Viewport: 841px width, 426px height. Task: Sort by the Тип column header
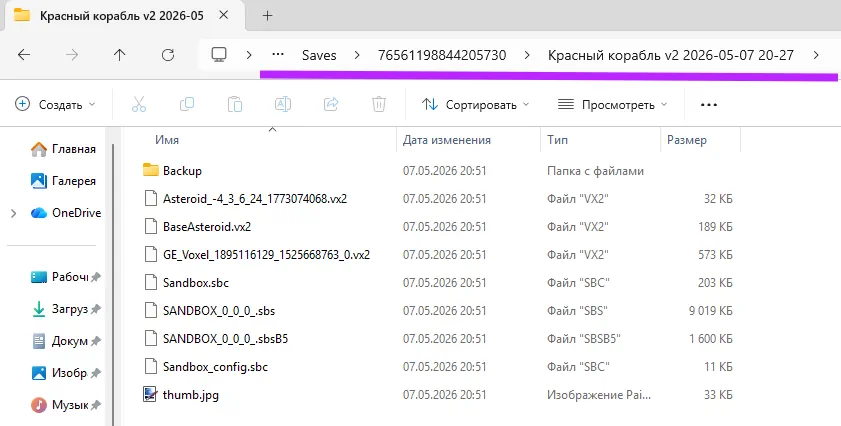[x=557, y=139]
